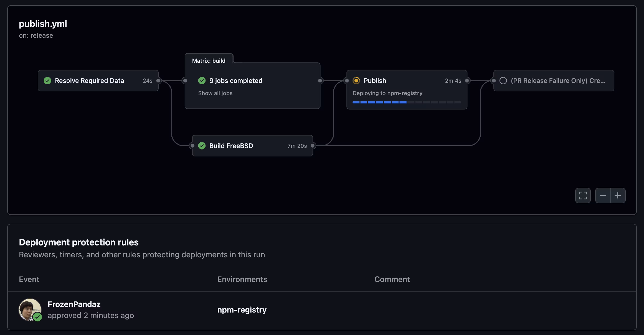Click the approved checkmark badge on FrozenPandaz avatar
Viewport: 644px width, 335px height.
37,316
